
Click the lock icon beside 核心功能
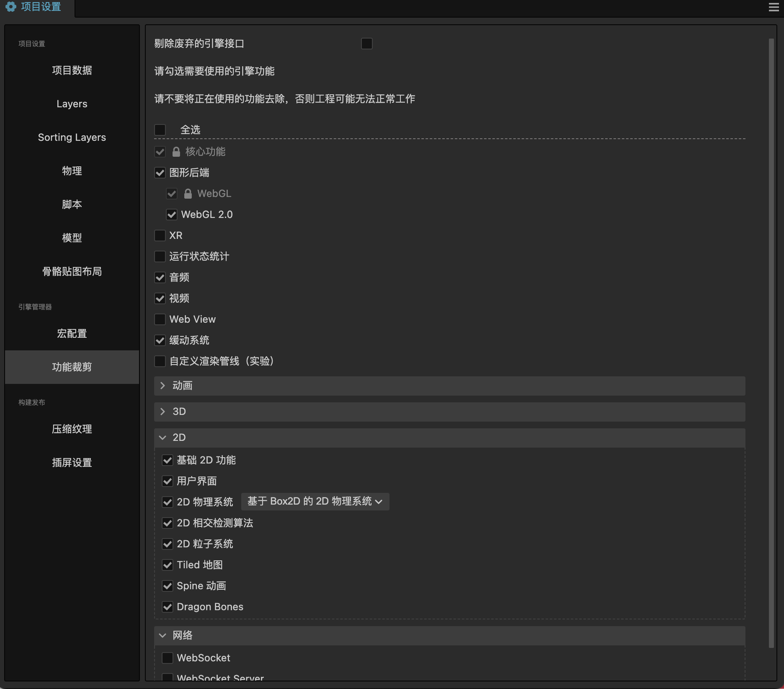click(175, 152)
